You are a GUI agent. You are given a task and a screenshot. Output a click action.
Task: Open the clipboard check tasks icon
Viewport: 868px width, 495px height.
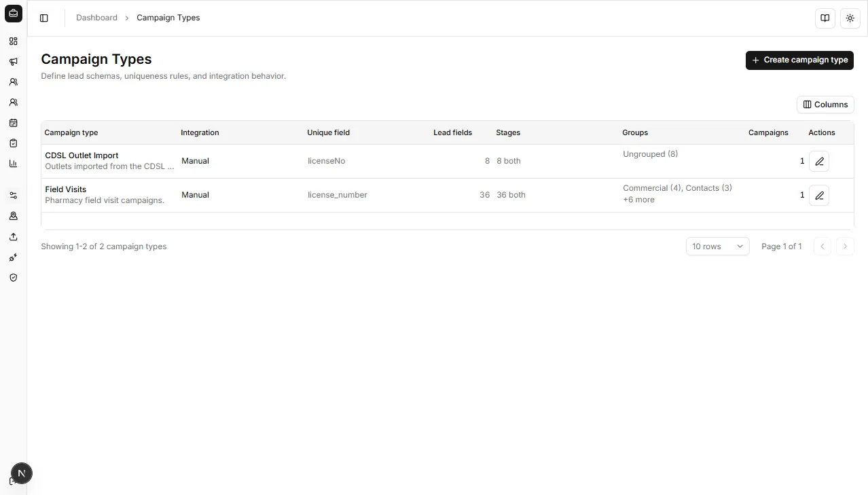[x=13, y=143]
